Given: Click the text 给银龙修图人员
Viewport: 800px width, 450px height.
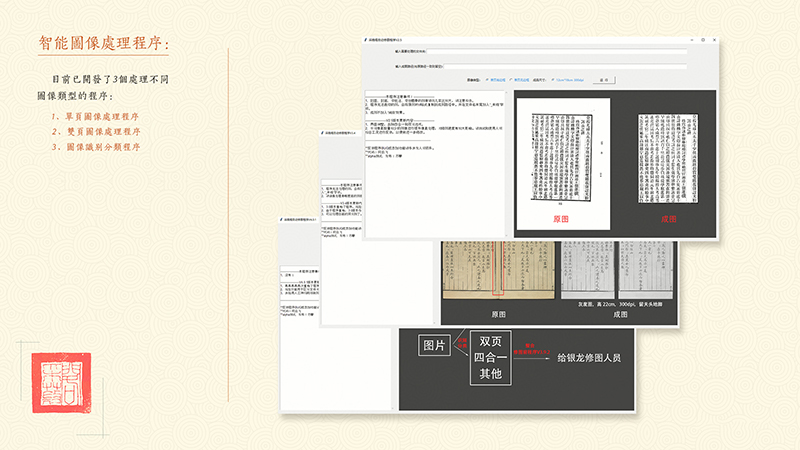Looking at the screenshot, I should pyautogui.click(x=589, y=358).
